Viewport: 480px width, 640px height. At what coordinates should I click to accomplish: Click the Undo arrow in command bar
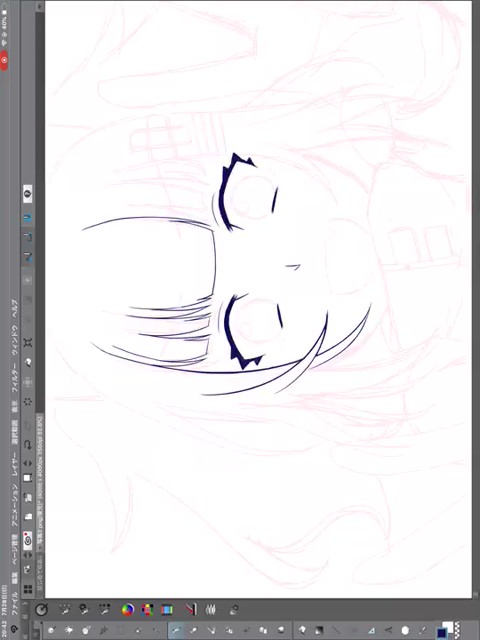[28, 444]
